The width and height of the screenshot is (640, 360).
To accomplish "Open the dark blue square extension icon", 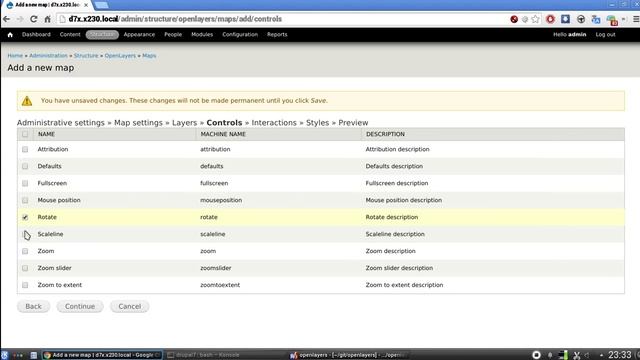I will coord(565,19).
